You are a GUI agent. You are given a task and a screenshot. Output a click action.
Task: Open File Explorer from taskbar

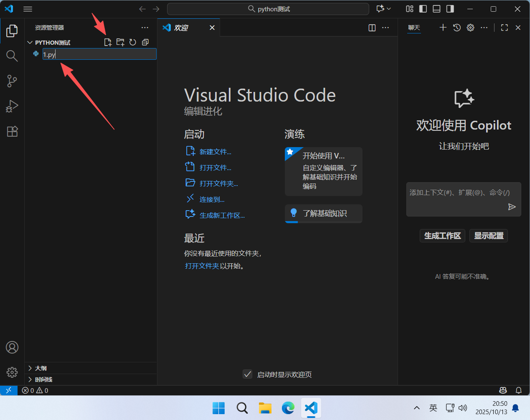(x=265, y=408)
